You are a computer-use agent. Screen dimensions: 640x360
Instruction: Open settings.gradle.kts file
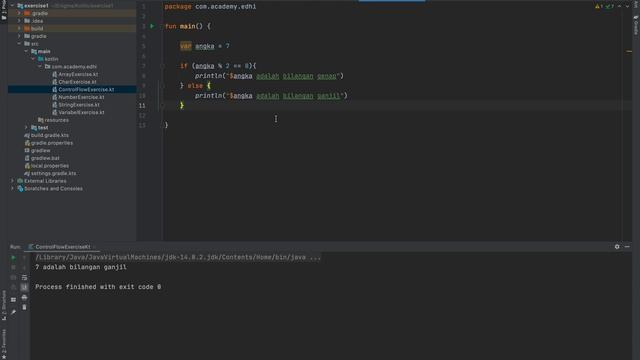click(x=53, y=173)
